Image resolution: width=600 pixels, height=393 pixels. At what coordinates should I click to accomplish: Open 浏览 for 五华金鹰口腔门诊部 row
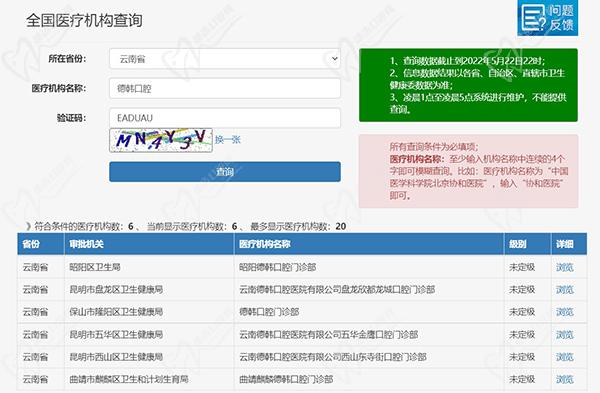tap(565, 334)
